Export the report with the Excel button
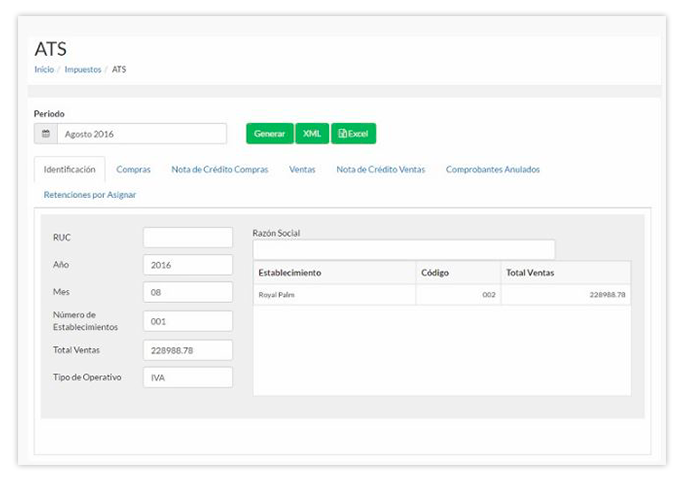The height and width of the screenshot is (487, 682). pos(353,134)
